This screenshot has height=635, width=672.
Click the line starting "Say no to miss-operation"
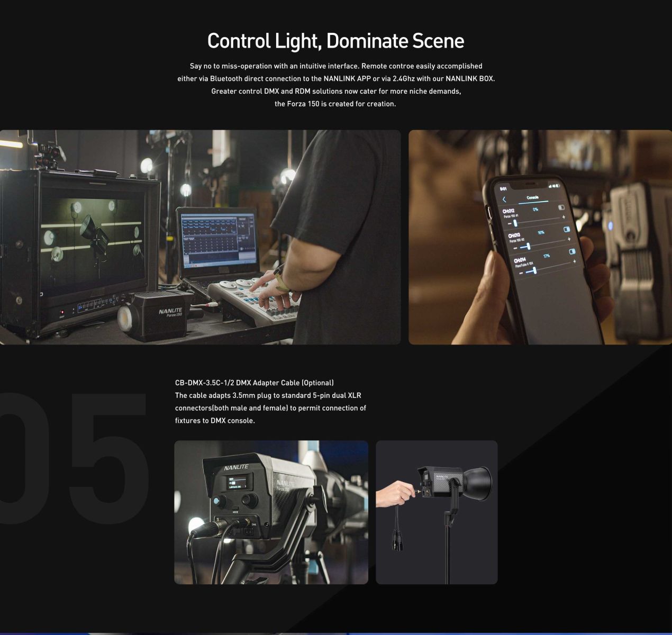coord(336,66)
